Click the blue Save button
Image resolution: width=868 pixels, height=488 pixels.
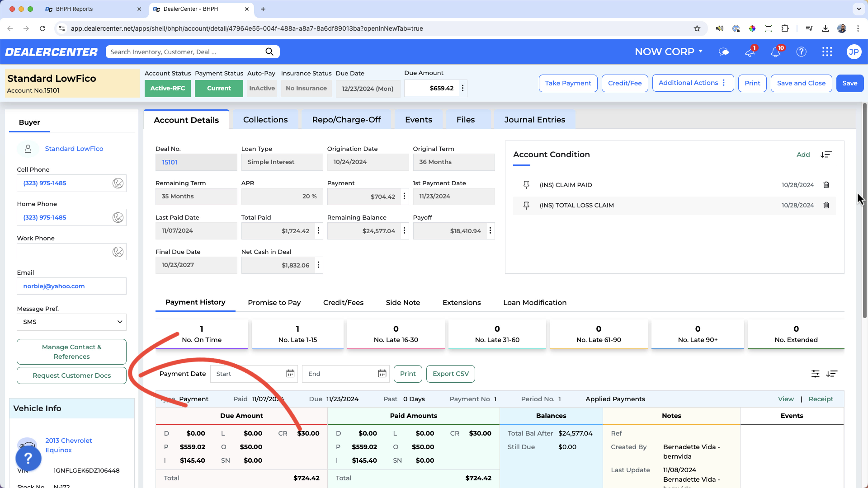click(849, 83)
